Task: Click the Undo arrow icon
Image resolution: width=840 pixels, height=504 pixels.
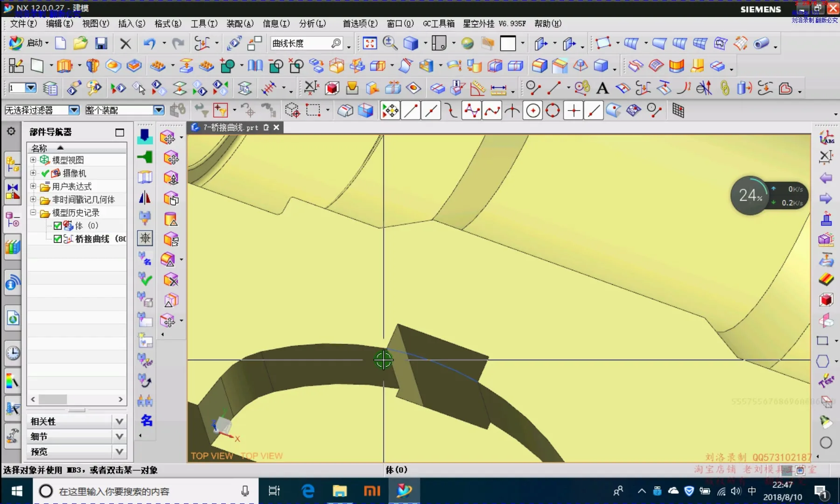Action: point(149,43)
